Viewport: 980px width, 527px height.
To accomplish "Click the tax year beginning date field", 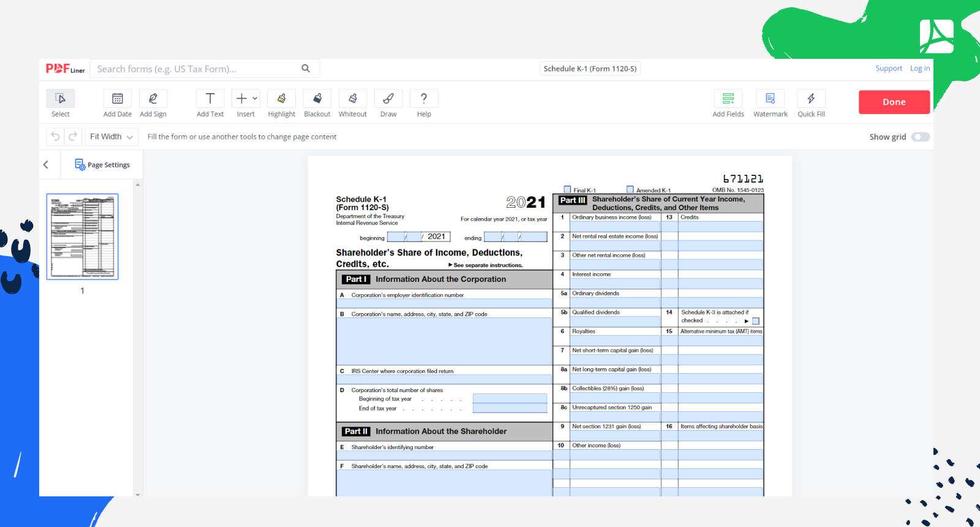I will (x=418, y=237).
